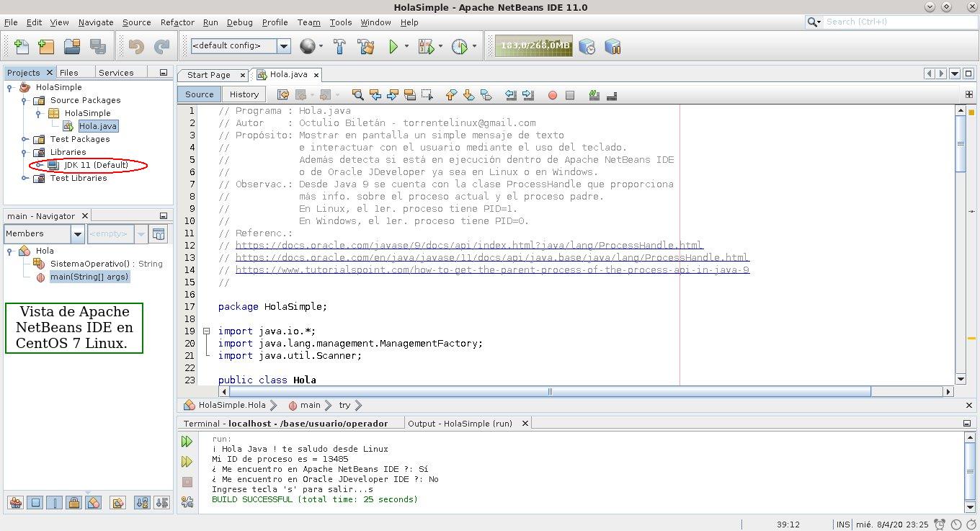980x531 pixels.
Task: Toggle Show Inherited Members in Navigator
Action: [x=15, y=503]
